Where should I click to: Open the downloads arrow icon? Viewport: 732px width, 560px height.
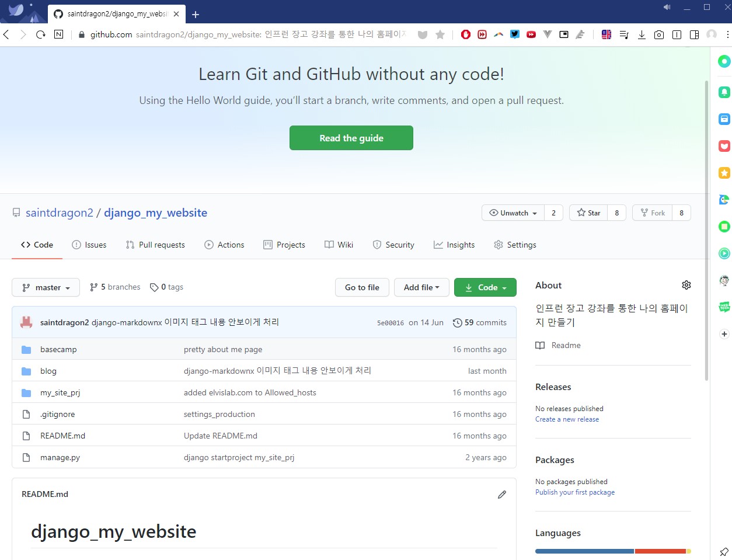[642, 34]
